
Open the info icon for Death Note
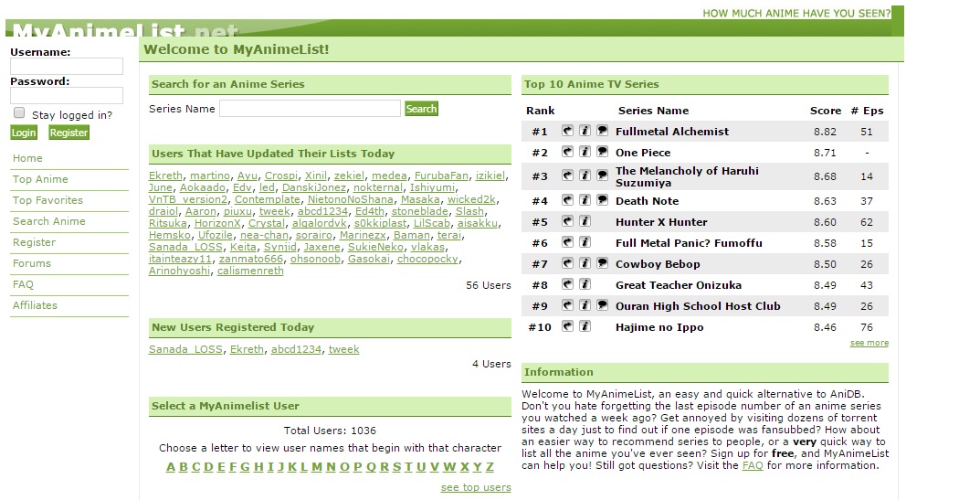point(585,200)
